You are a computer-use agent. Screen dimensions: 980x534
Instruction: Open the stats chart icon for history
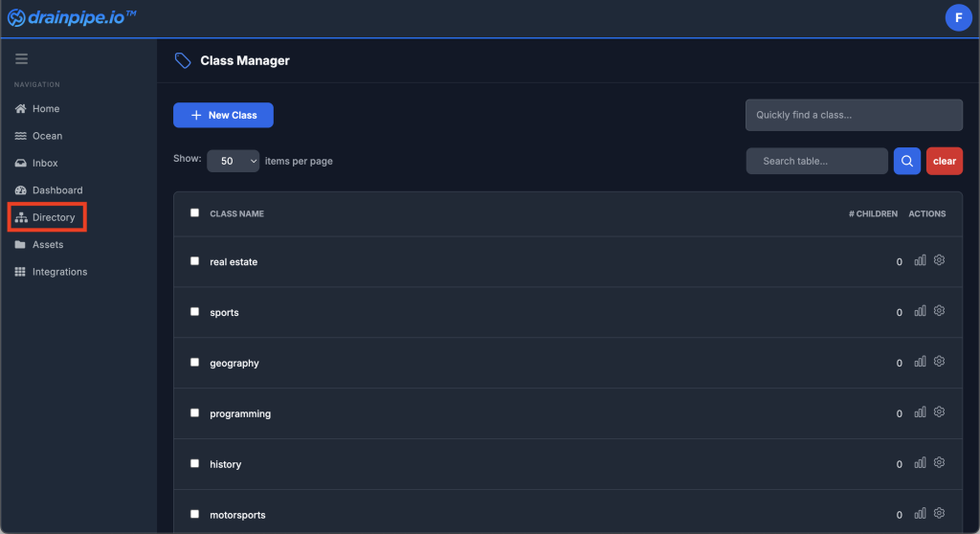tap(920, 463)
